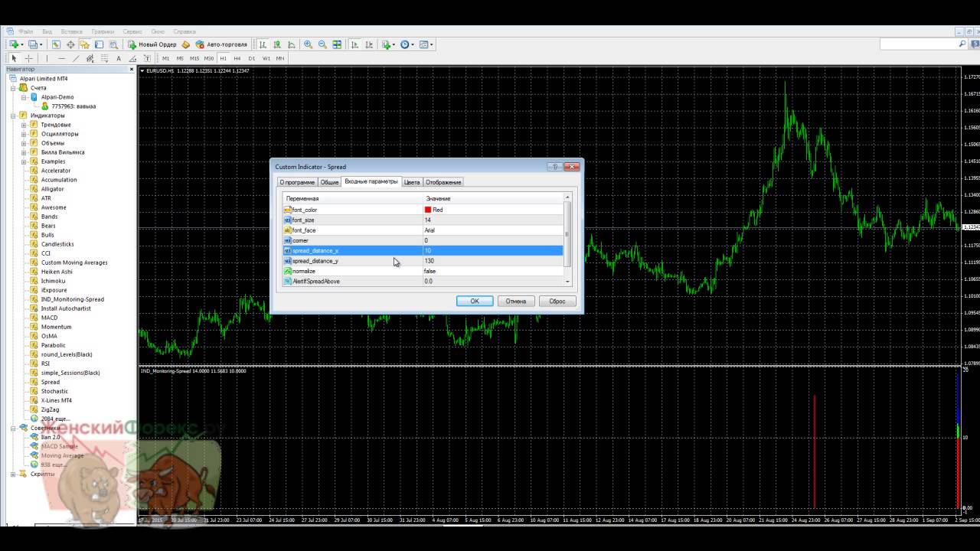Click the Crosshair toolbar icon
This screenshot has width=980, height=551.
coord(70,44)
